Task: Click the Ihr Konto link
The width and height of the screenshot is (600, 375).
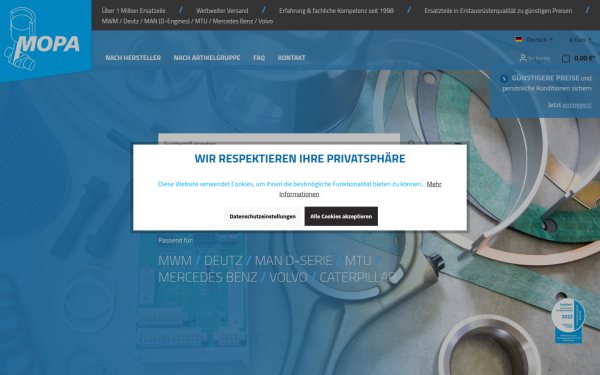Action: (539, 58)
